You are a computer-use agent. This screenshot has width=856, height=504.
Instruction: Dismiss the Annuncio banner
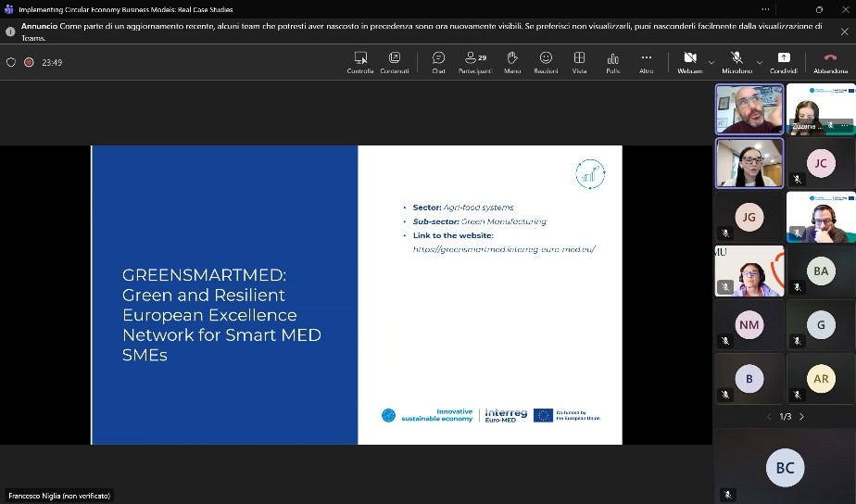(x=843, y=31)
